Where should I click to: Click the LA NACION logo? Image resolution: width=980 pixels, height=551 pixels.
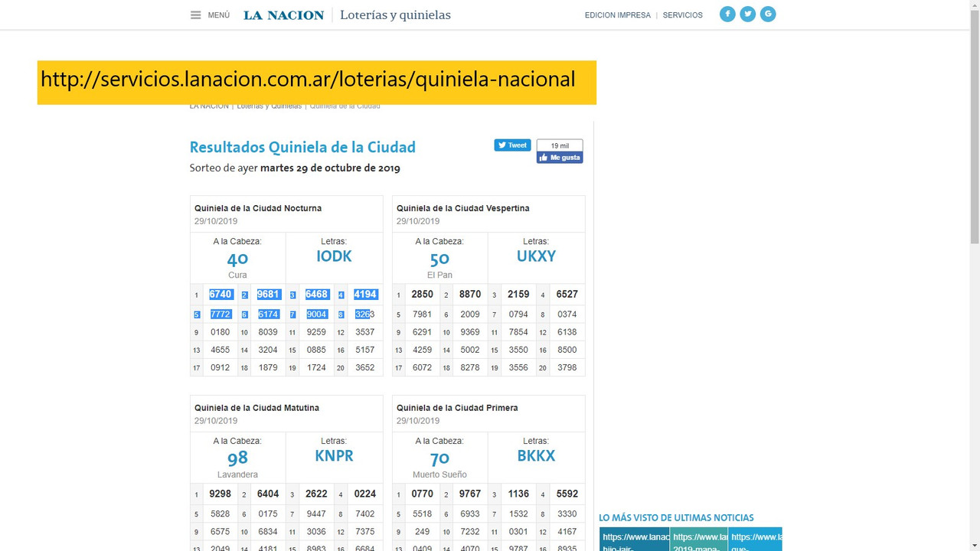click(x=283, y=15)
